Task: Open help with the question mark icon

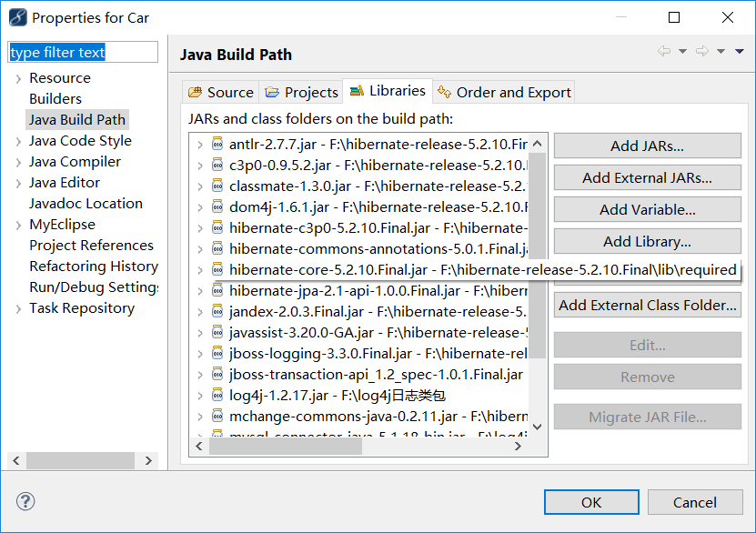Action: [25, 501]
